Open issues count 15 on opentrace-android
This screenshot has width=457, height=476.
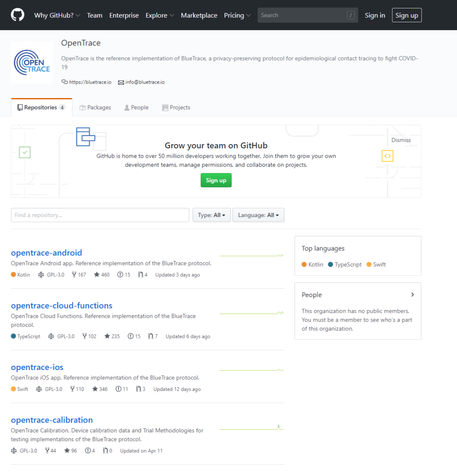point(124,275)
